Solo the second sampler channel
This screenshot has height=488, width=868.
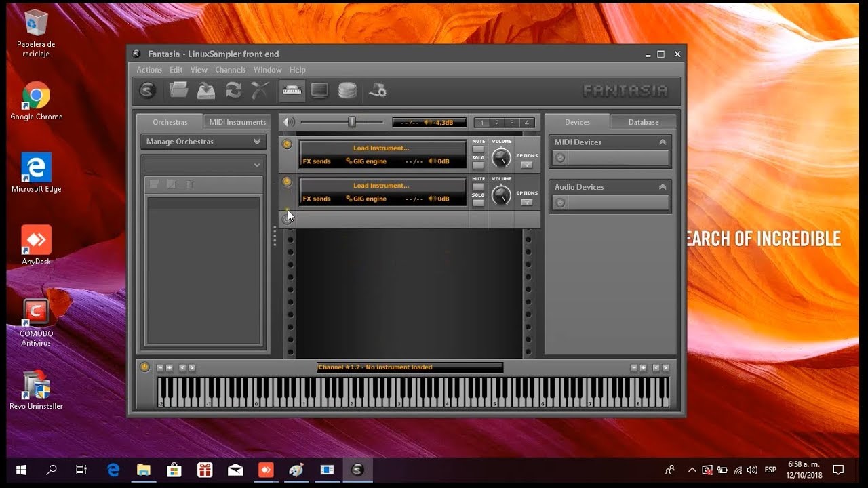click(x=479, y=203)
